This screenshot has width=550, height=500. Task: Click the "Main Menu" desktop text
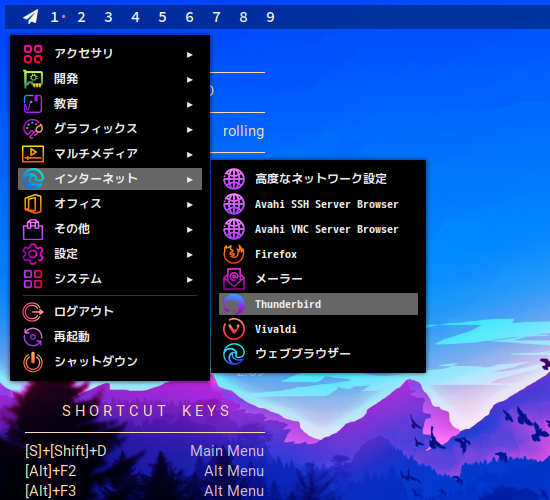click(x=227, y=451)
